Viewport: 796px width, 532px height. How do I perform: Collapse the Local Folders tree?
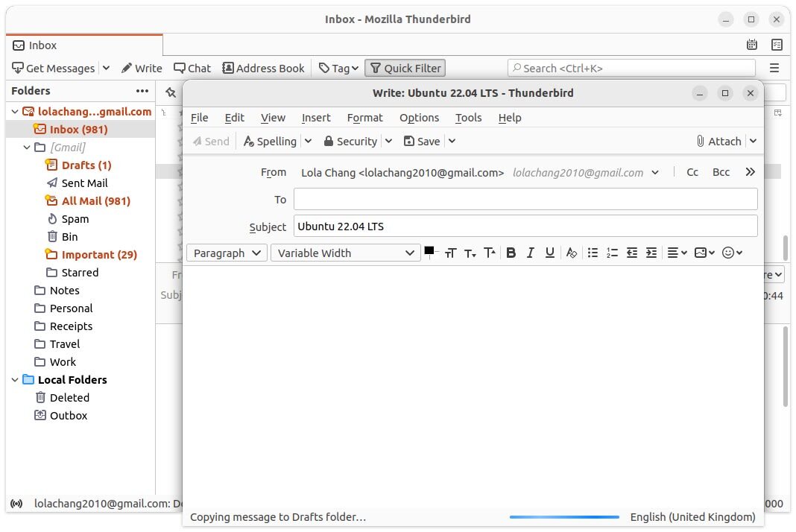coord(15,380)
